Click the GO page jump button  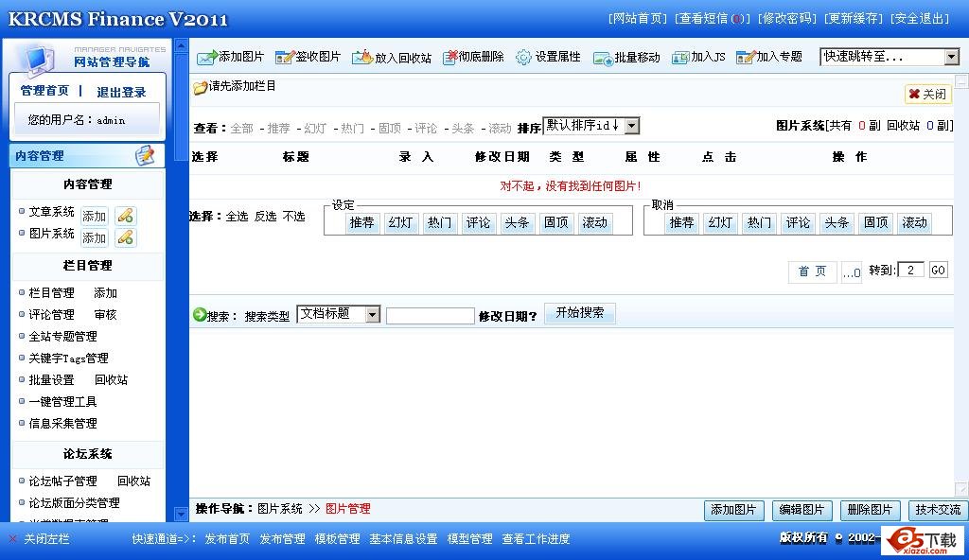(x=938, y=270)
